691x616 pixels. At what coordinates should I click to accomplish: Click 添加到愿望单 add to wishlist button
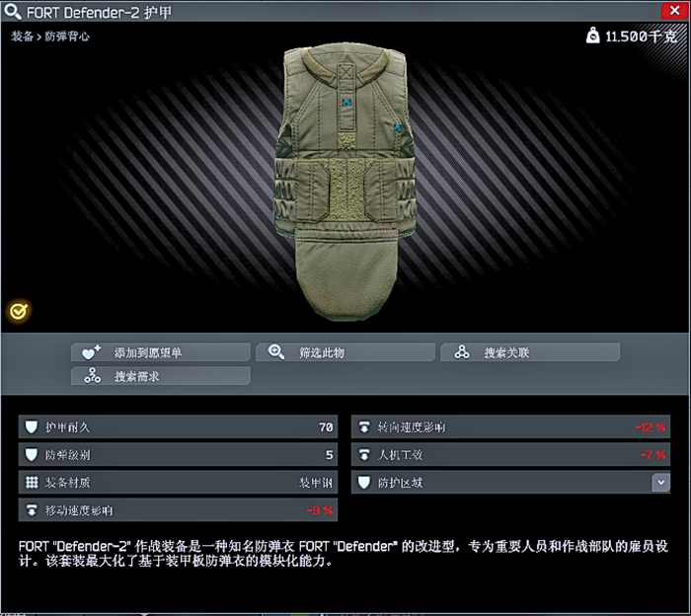(x=161, y=352)
